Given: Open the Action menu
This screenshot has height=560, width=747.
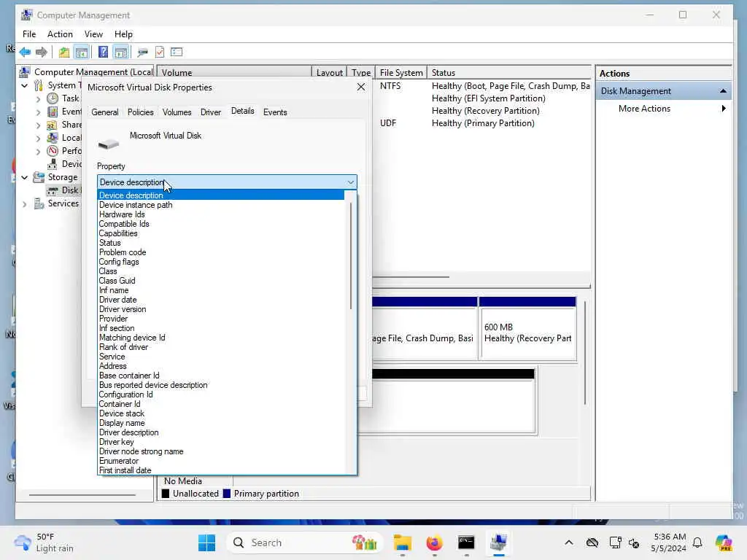Looking at the screenshot, I should 60,34.
